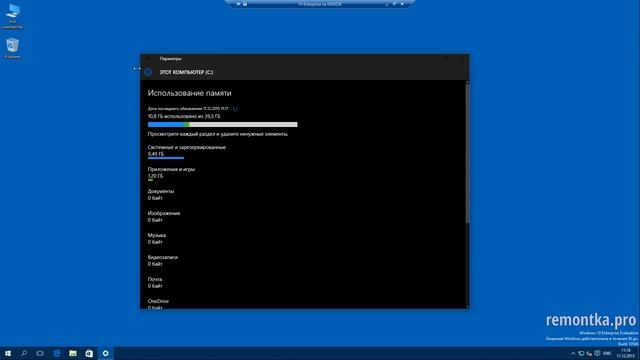Open the Документы storage category
Screen dimensions: 640x360
[x=161, y=195]
